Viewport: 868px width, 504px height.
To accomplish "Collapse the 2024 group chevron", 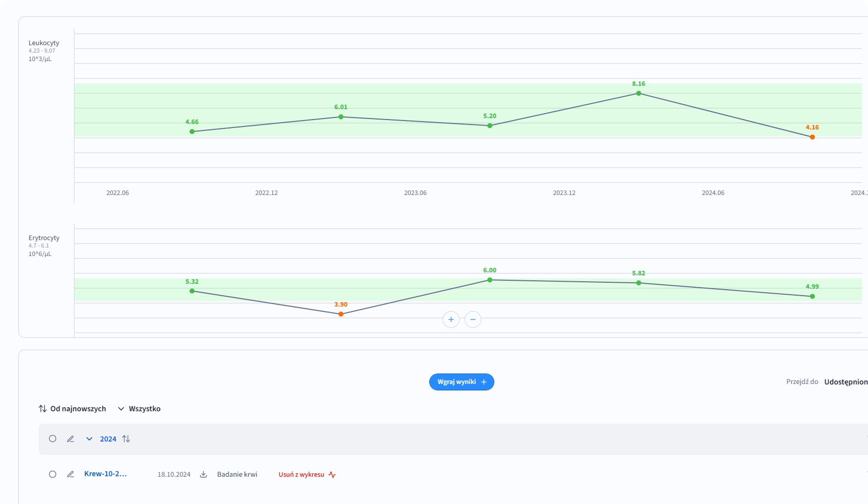I will (89, 439).
